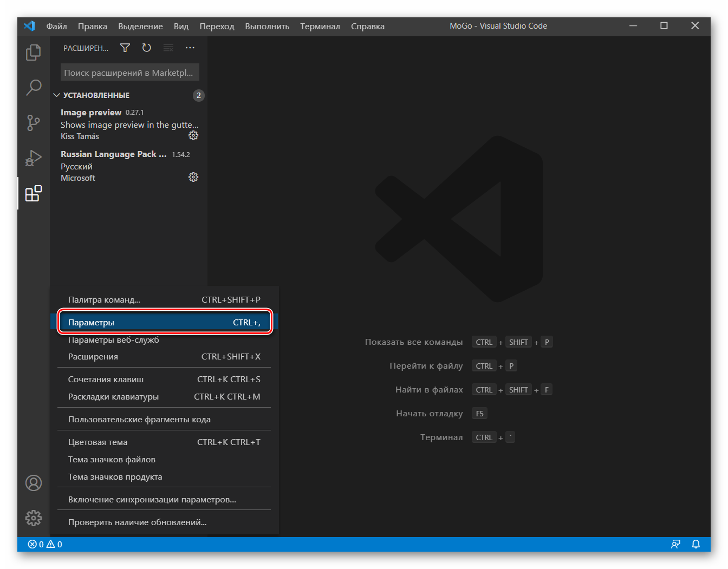Open Пользовательские фрагменты кода entry
Screen dimensions: 728x569
click(x=164, y=419)
